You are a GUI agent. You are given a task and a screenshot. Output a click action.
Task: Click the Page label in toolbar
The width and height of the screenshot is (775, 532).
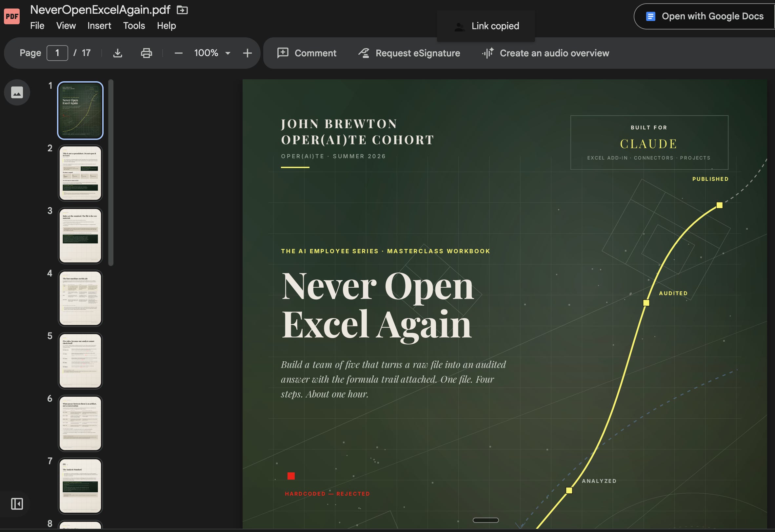(x=30, y=53)
